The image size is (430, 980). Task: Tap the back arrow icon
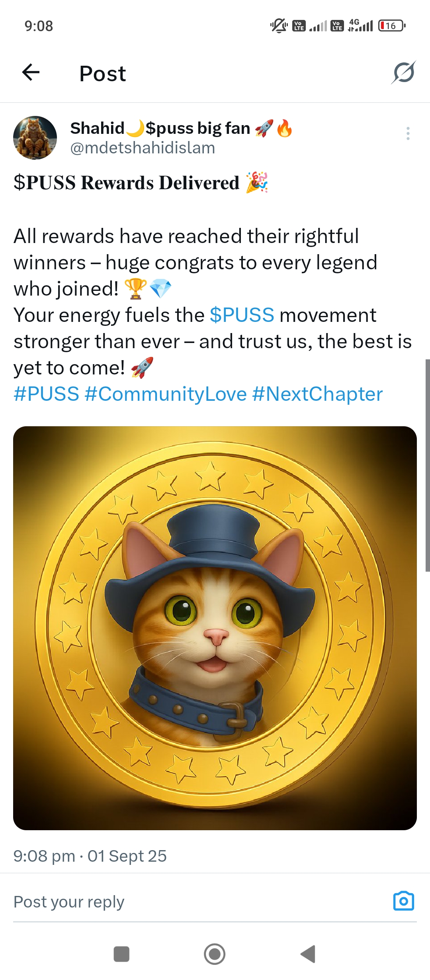click(x=31, y=73)
